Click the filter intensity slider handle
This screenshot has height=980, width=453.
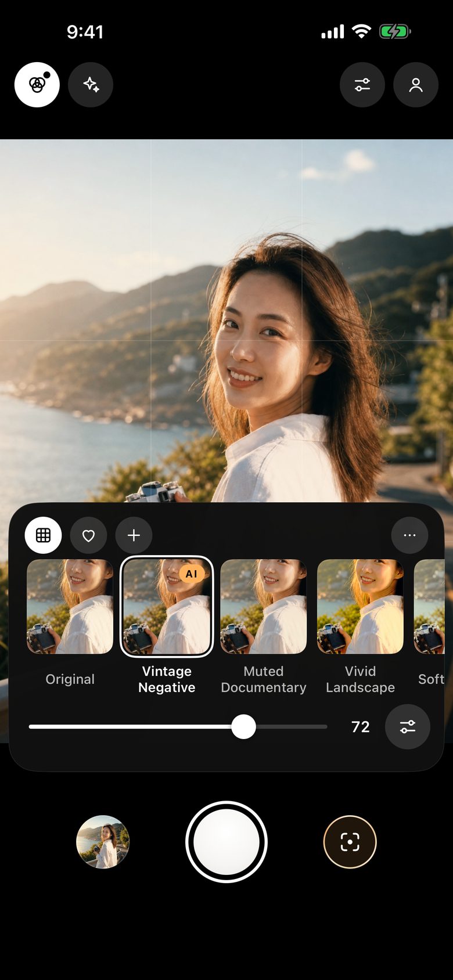click(x=243, y=726)
